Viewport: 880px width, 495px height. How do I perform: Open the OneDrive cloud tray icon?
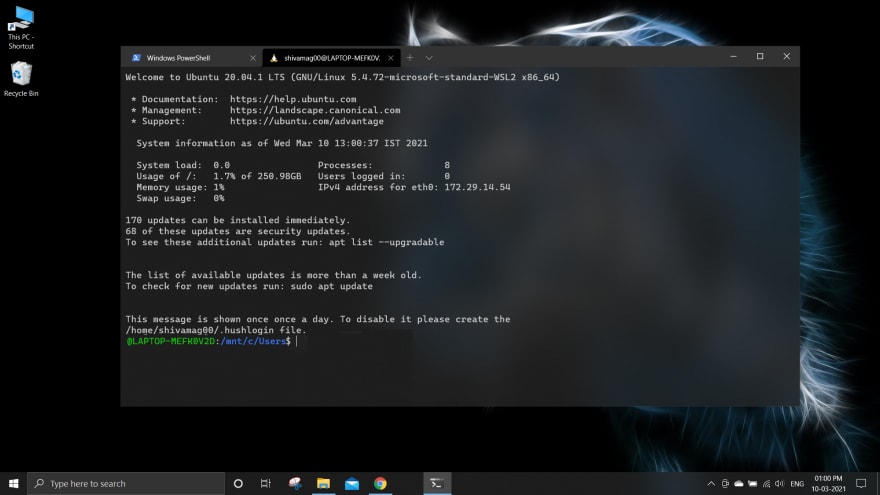pos(739,483)
